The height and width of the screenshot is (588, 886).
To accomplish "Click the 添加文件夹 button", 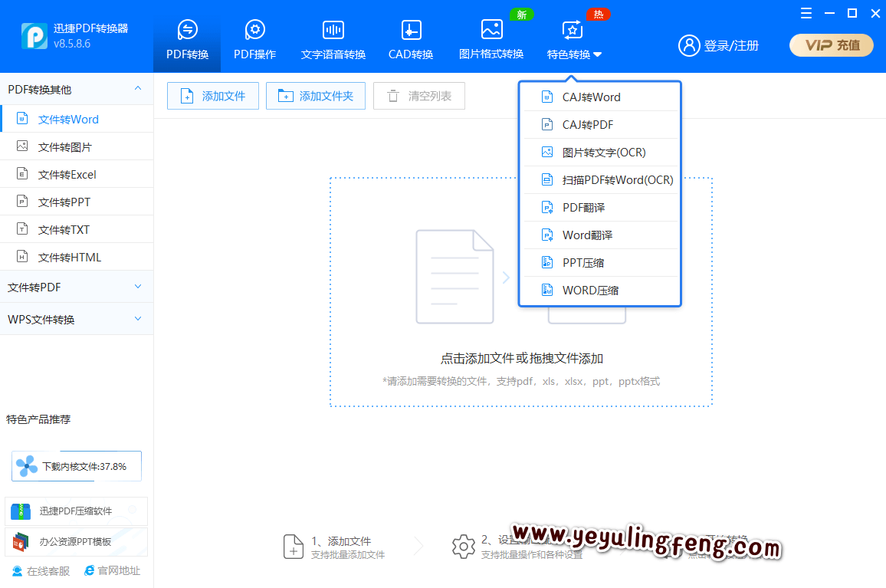I will (316, 96).
